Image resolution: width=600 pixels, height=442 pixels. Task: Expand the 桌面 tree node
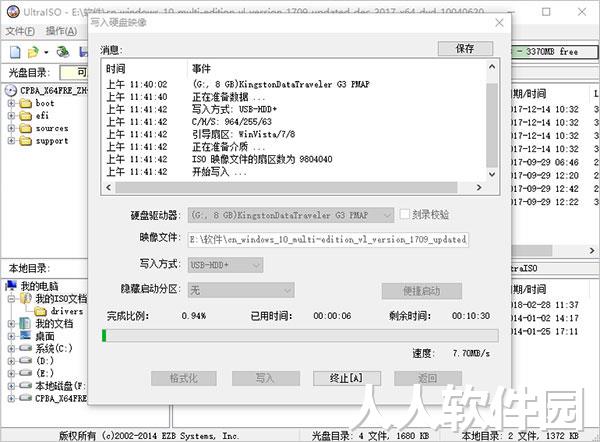pyautogui.click(x=11, y=336)
